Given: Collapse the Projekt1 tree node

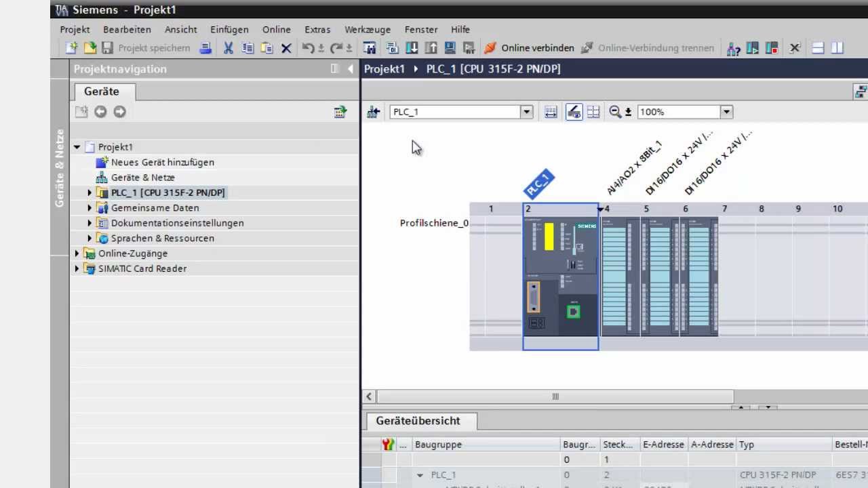Looking at the screenshot, I should pos(77,147).
